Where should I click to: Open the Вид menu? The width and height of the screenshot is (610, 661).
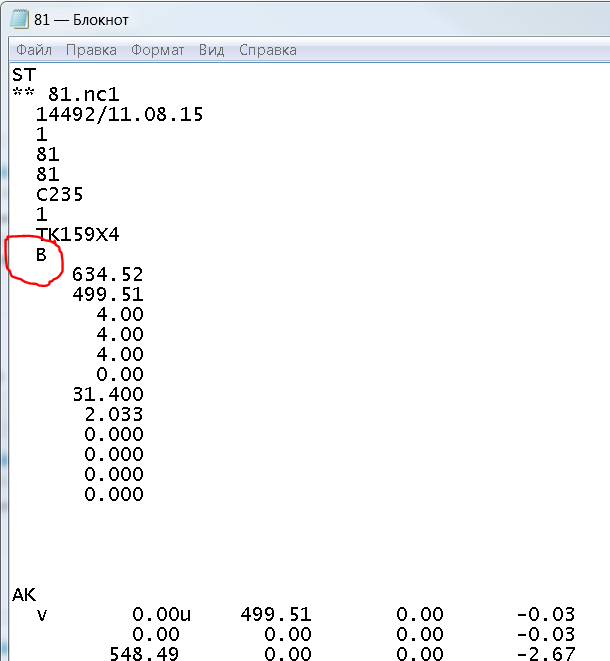click(211, 50)
